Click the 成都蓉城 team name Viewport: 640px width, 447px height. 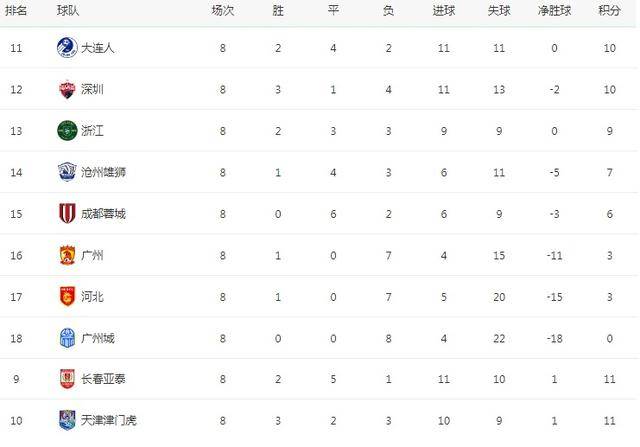coord(103,213)
